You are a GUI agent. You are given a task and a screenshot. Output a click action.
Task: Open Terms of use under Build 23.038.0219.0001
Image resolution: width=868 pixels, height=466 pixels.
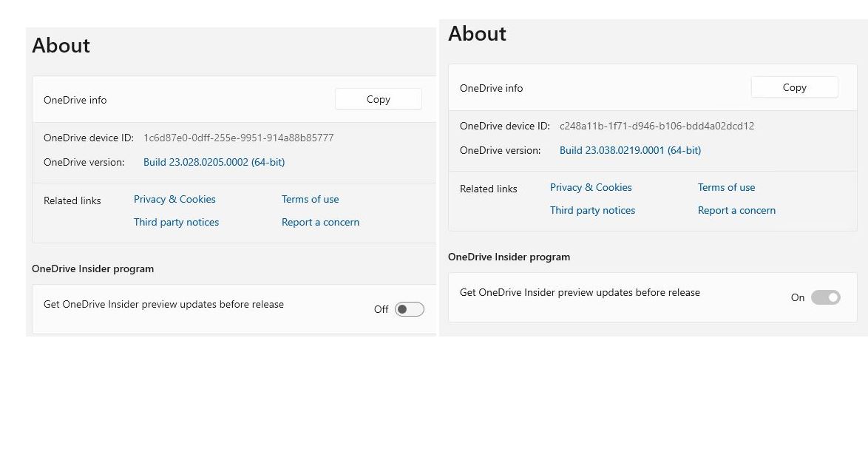click(726, 187)
